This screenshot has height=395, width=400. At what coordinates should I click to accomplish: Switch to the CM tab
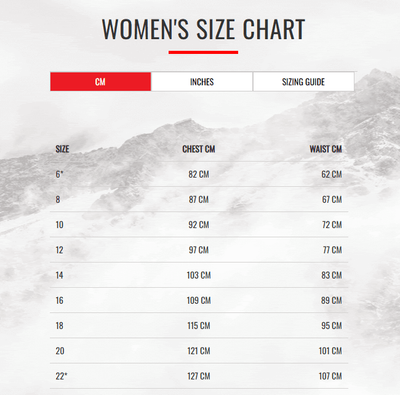tap(100, 82)
